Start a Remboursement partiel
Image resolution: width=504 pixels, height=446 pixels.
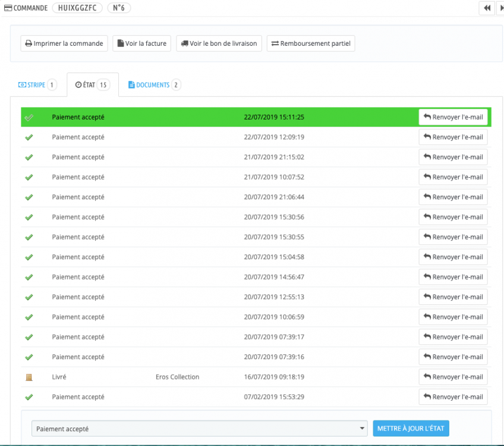point(311,43)
